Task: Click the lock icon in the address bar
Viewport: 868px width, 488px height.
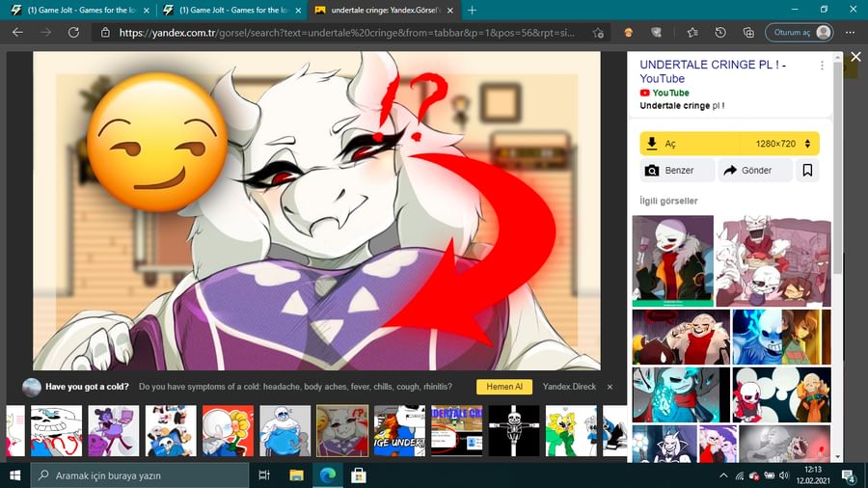Action: click(105, 33)
